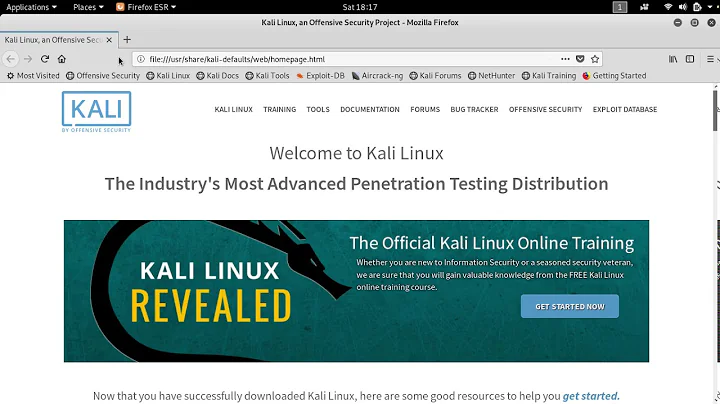Click the page vertical scrollbar thumb

click(715, 110)
